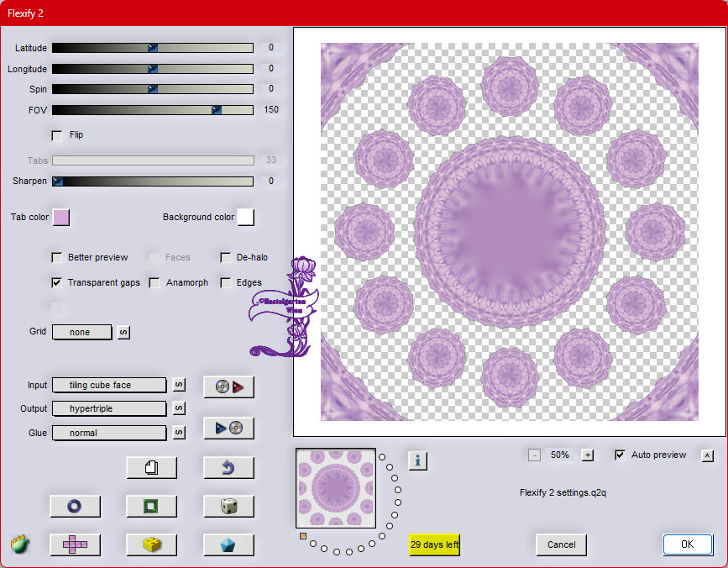
Task: Click the undo arrow button
Action: (228, 467)
